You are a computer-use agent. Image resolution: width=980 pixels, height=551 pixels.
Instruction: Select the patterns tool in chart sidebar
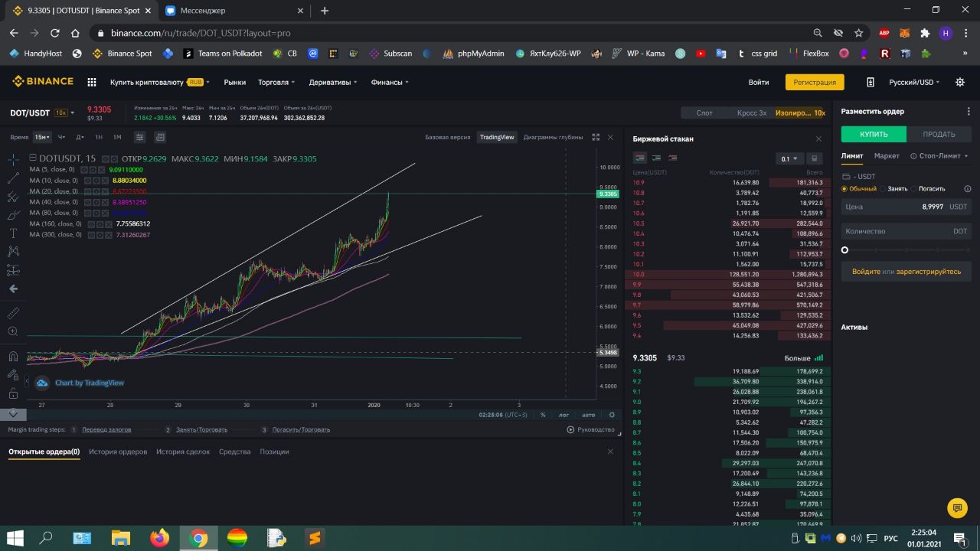click(13, 251)
